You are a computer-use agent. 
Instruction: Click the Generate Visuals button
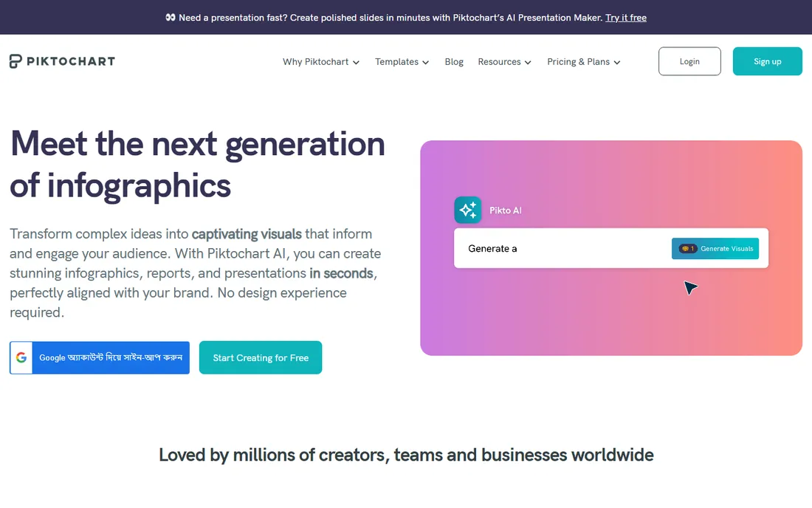[715, 249]
